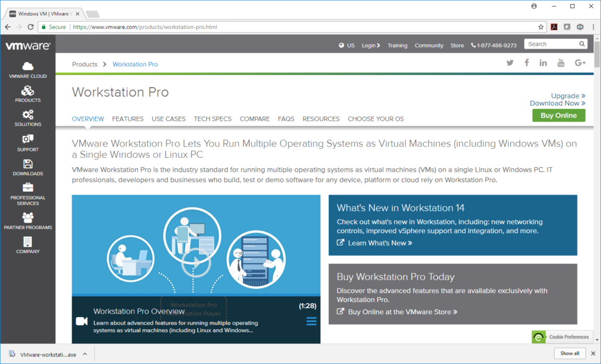This screenshot has width=601, height=364.
Task: Click the VMware logo
Action: [x=28, y=46]
